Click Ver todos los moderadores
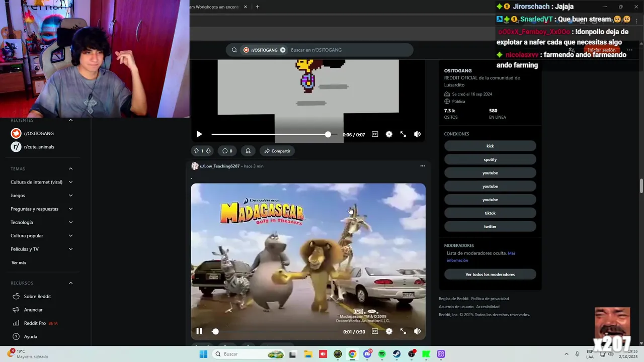This screenshot has width=644, height=362. coord(490,275)
